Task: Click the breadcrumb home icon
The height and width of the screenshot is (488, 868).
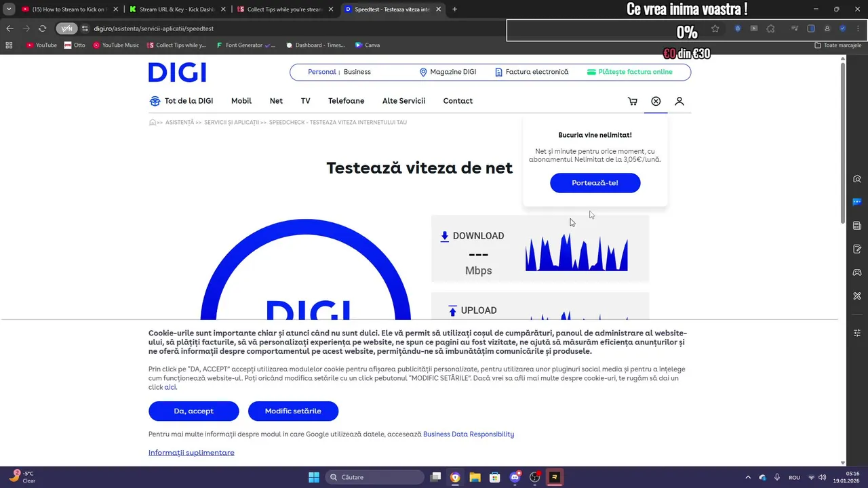Action: tap(153, 123)
